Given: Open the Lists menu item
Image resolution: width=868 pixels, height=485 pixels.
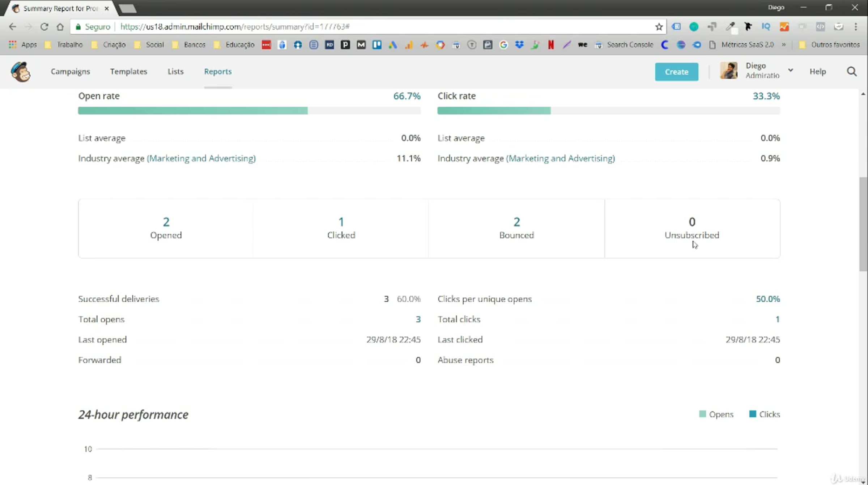Looking at the screenshot, I should [175, 72].
